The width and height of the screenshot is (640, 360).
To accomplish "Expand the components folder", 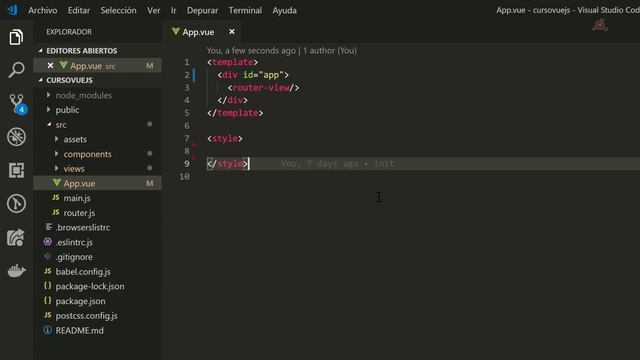I will pos(56,153).
